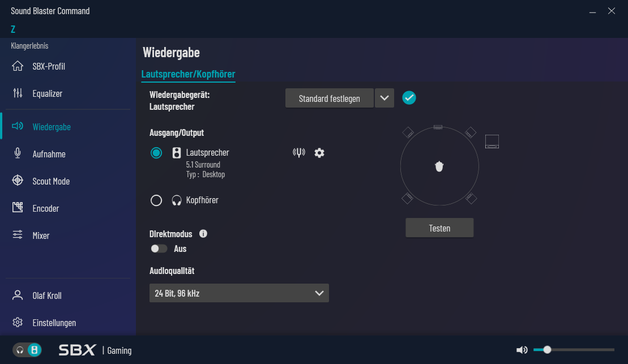Screen dimensions: 628x364
Task: Open the Equalizer sliders icon
Action: pos(18,93)
